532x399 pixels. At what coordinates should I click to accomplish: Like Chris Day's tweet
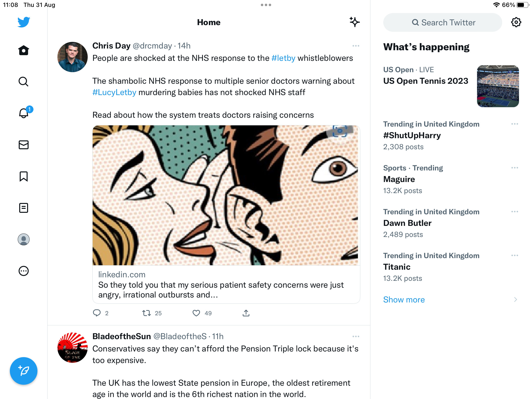click(x=196, y=313)
